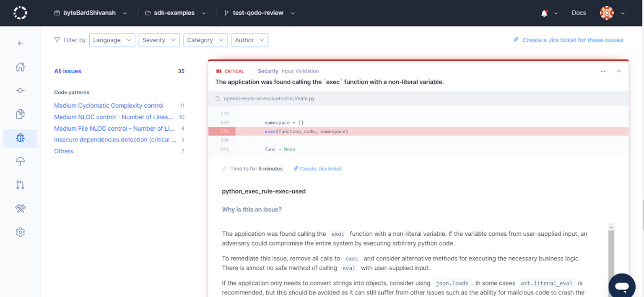Viewport: 644px width, 297px height.
Task: Open the commit node icon in sidebar
Action: coord(20,90)
